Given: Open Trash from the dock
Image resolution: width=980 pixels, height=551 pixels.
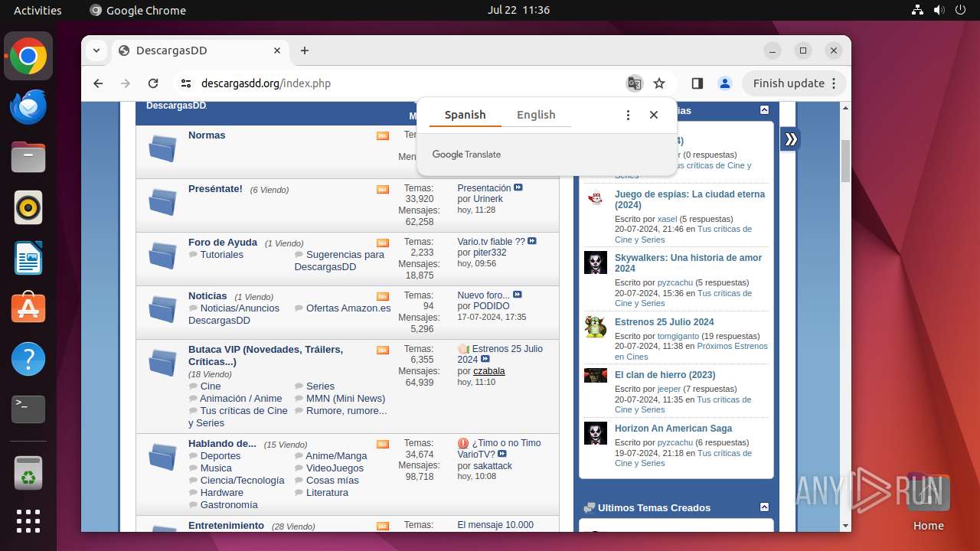Looking at the screenshot, I should click(28, 473).
